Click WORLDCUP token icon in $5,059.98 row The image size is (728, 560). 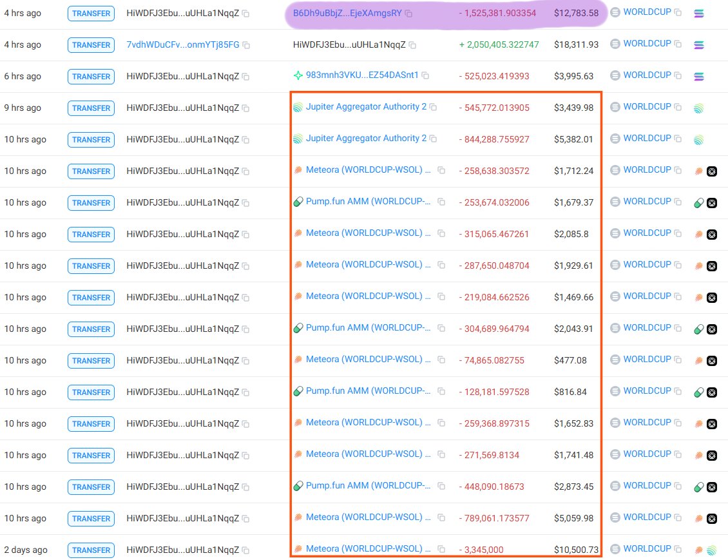coord(615,517)
